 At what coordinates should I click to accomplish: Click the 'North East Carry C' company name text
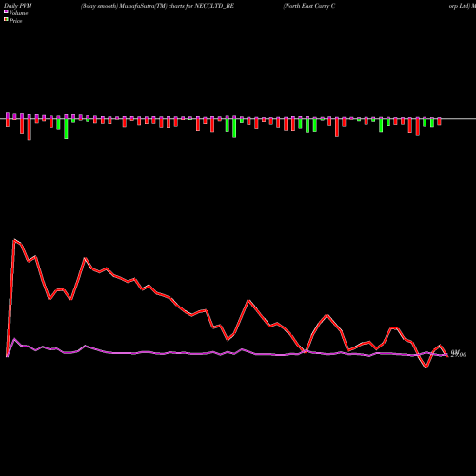[x=309, y=6]
